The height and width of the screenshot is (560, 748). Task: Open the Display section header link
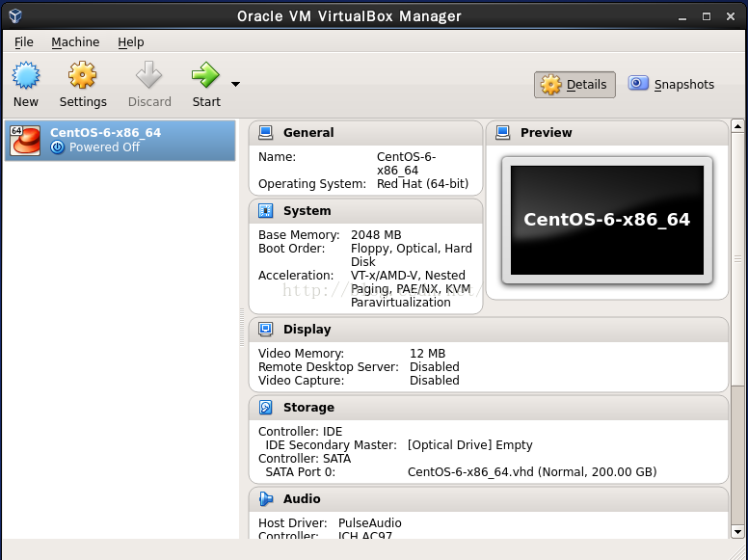pyautogui.click(x=307, y=330)
